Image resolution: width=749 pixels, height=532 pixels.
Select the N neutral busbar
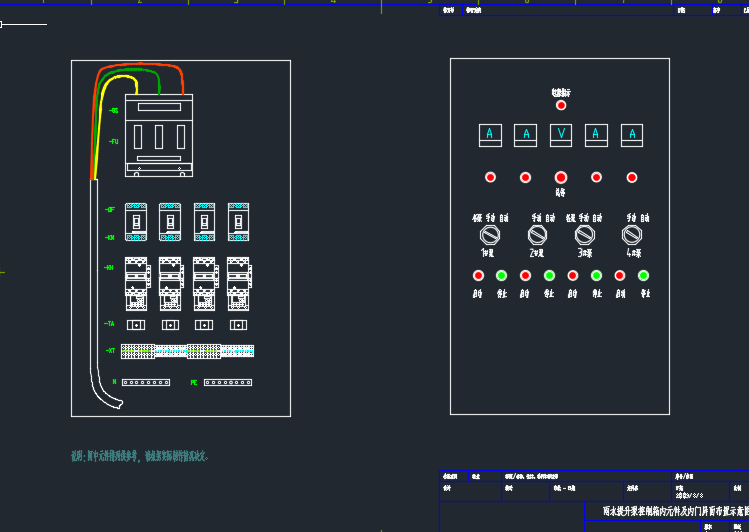(145, 382)
